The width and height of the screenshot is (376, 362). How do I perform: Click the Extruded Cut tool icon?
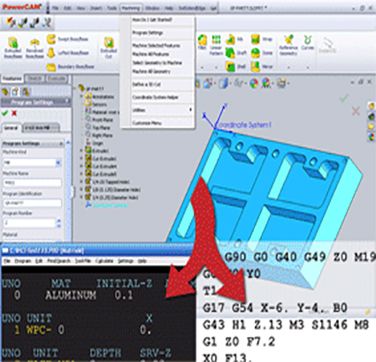(109, 43)
